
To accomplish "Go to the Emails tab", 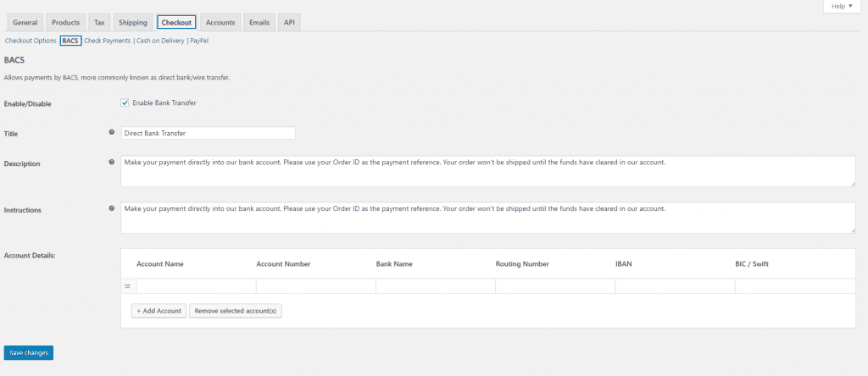I will (259, 22).
